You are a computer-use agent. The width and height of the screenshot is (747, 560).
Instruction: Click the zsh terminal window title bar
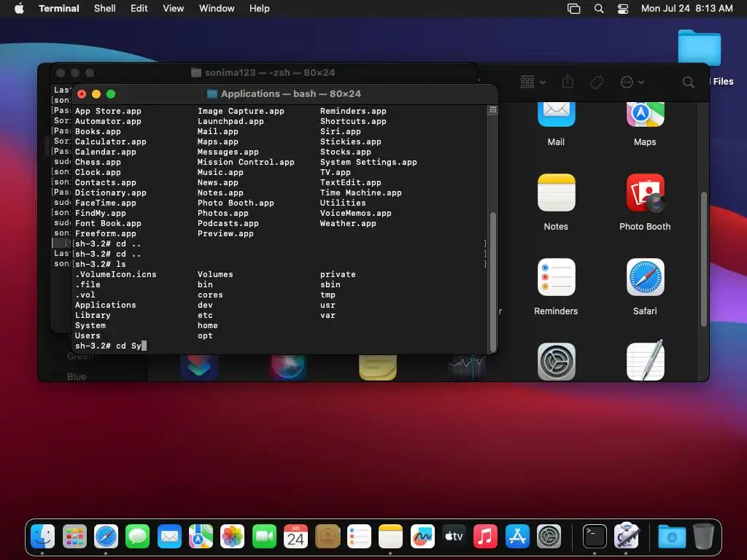tap(263, 73)
